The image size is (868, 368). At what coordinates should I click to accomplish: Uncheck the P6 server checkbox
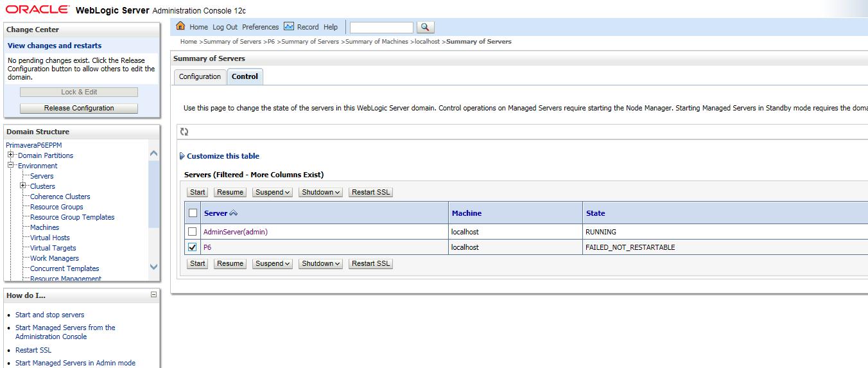click(x=193, y=247)
